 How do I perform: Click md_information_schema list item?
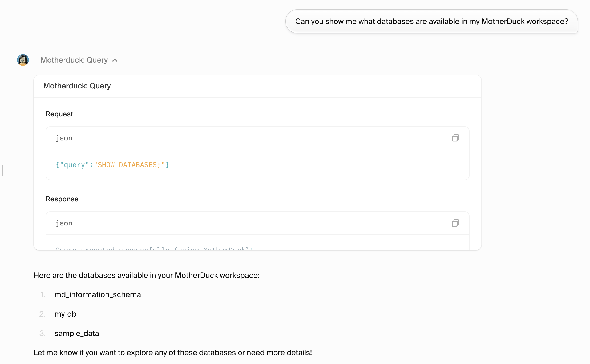pos(98,294)
